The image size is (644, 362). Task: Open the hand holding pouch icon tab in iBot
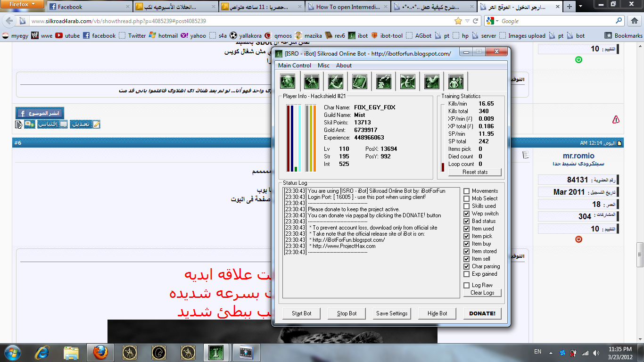tap(432, 81)
